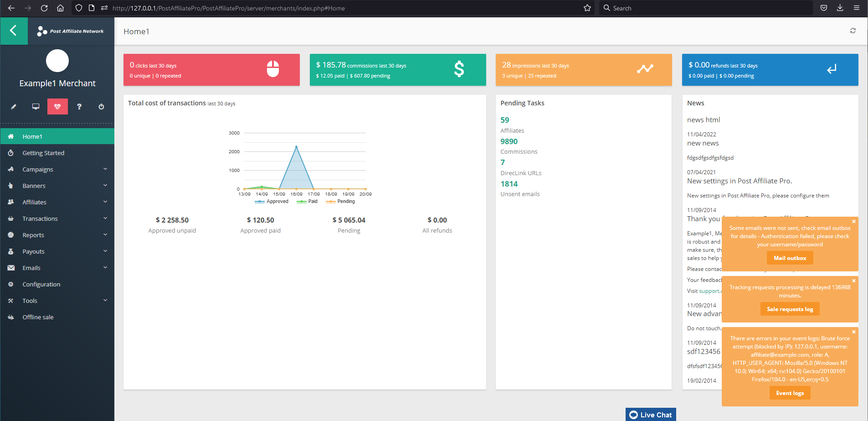Click the trend line icon on impressions card
The width and height of the screenshot is (868, 421).
point(645,69)
